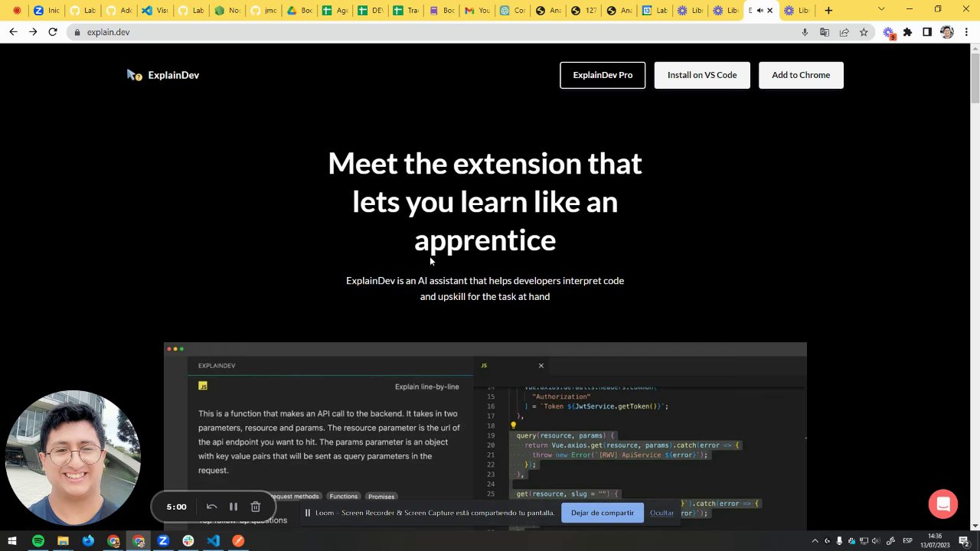Bookmark this page with the star
The height and width of the screenshot is (551, 980).
coord(864,32)
